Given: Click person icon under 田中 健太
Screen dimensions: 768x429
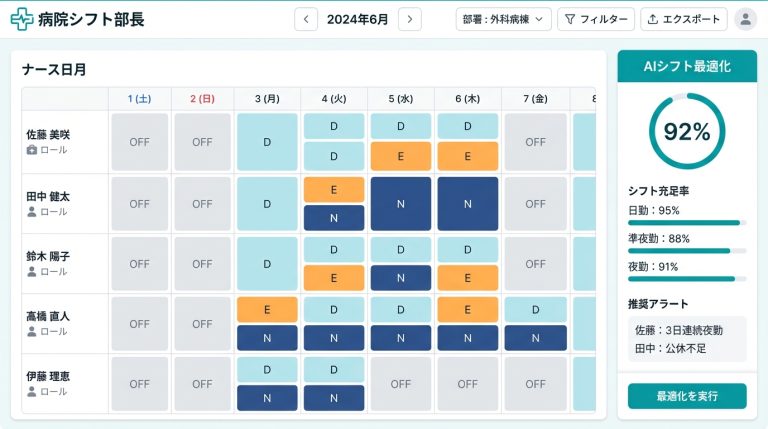Looking at the screenshot, I should click(x=31, y=212).
